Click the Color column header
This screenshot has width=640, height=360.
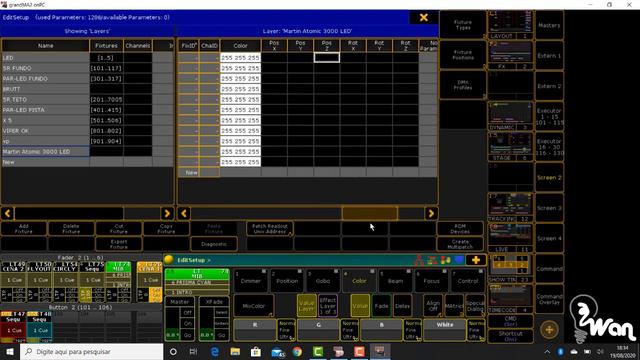[x=240, y=46]
